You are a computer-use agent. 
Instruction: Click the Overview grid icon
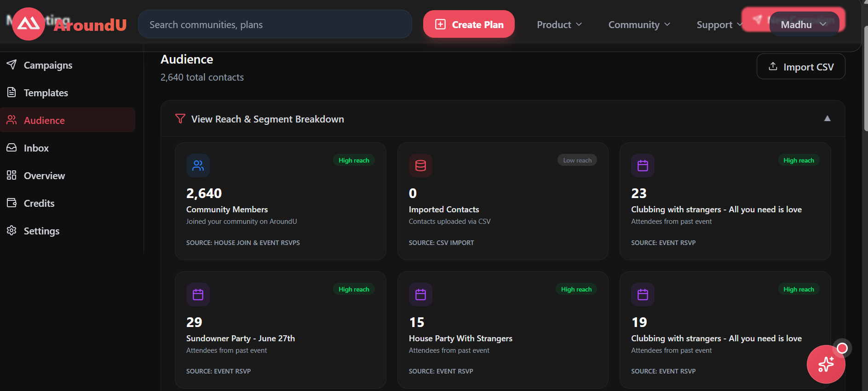(11, 175)
